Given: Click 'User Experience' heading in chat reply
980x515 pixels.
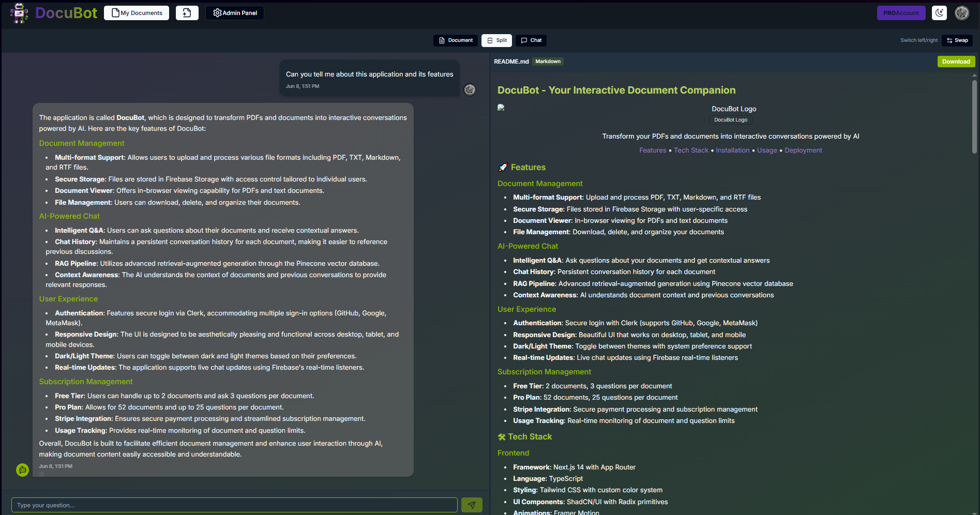Looking at the screenshot, I should [x=68, y=299].
